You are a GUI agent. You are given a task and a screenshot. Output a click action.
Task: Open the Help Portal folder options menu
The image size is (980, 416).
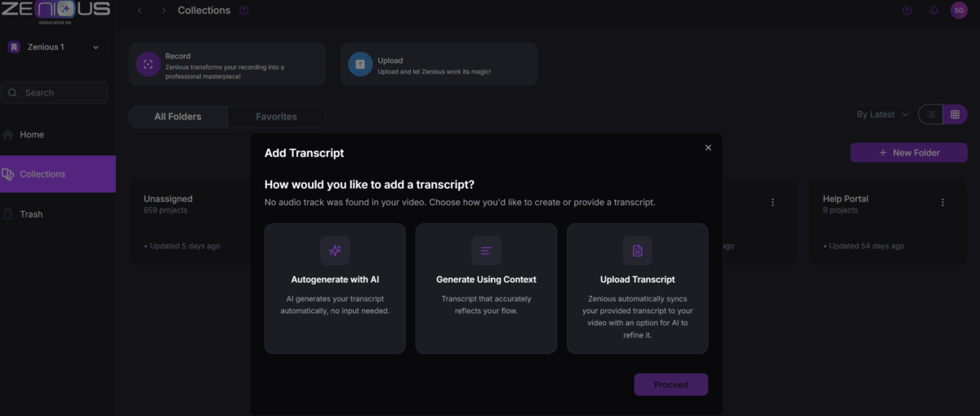point(942,202)
